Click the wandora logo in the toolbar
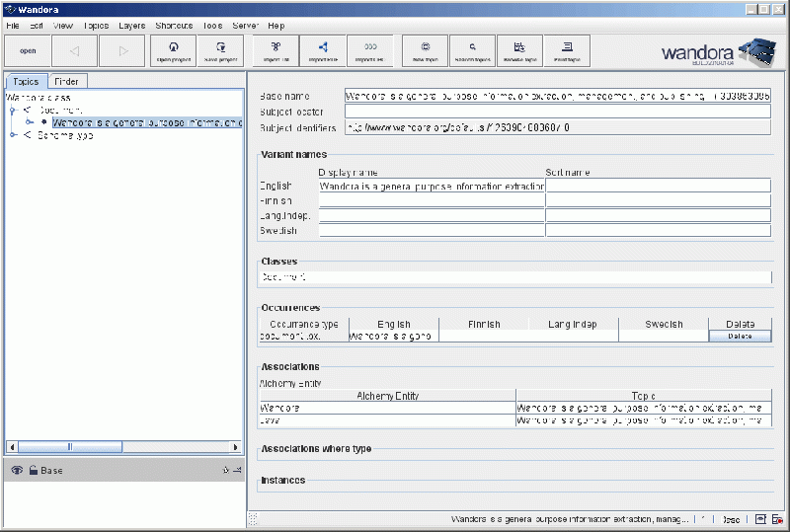Viewport: 790px width, 532px height. [719, 52]
